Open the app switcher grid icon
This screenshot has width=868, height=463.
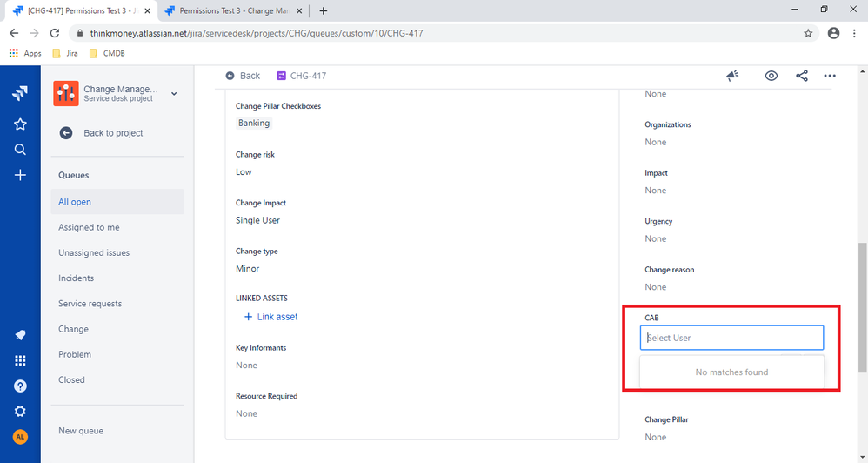point(20,360)
